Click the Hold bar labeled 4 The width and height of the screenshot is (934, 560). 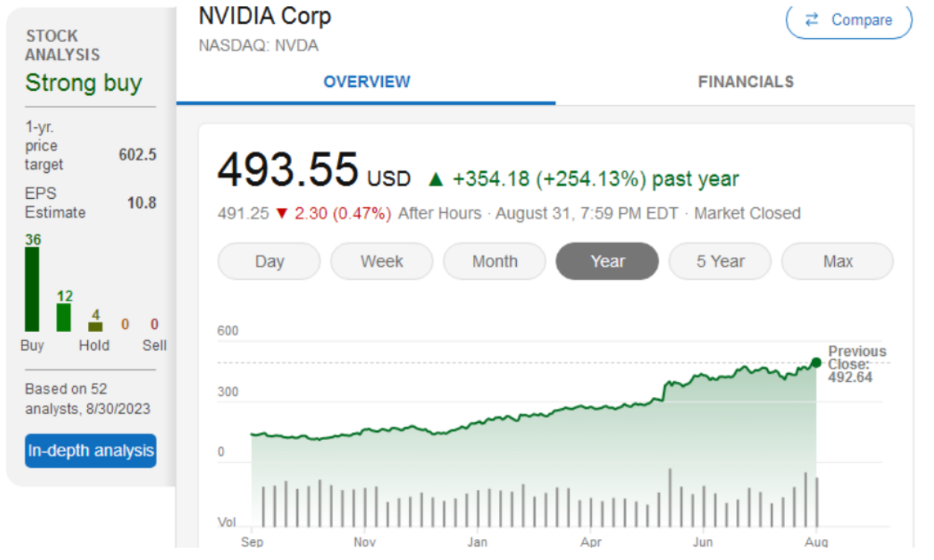click(x=95, y=327)
